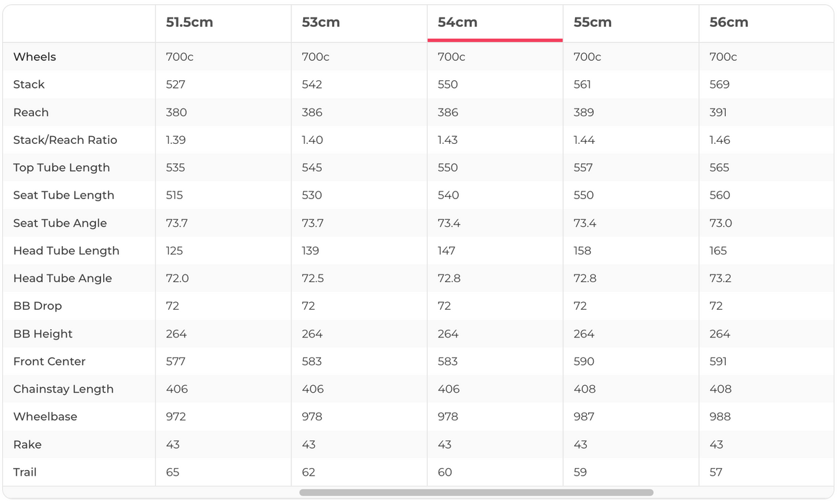Select the Reach value 391 for 56cm
Viewport: 840px width, 504px height.
coord(718,112)
